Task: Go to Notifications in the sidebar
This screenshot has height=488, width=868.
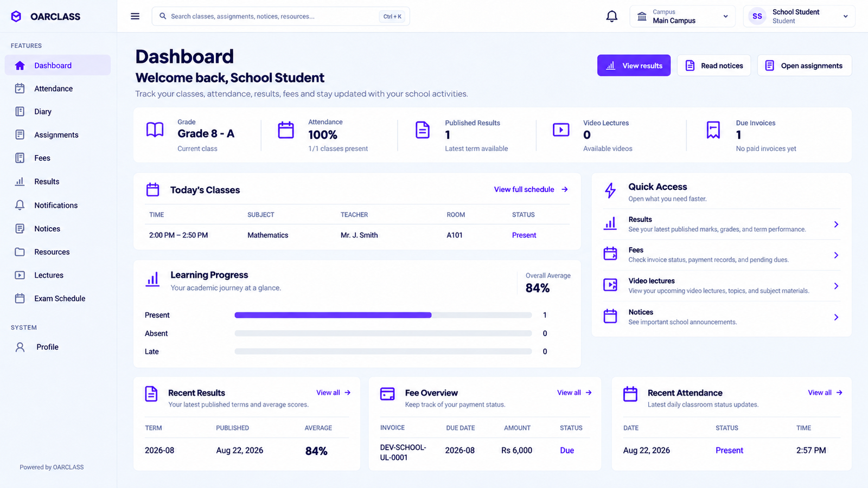Action: 58,205
